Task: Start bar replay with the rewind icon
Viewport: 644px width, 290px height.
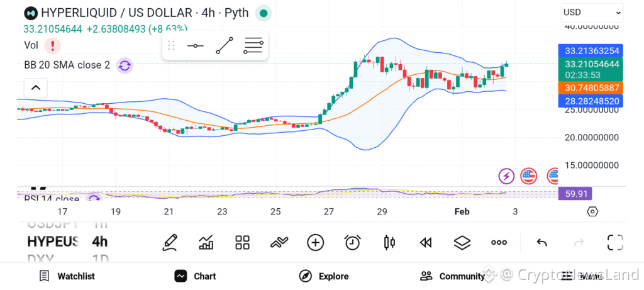Action: 426,242
